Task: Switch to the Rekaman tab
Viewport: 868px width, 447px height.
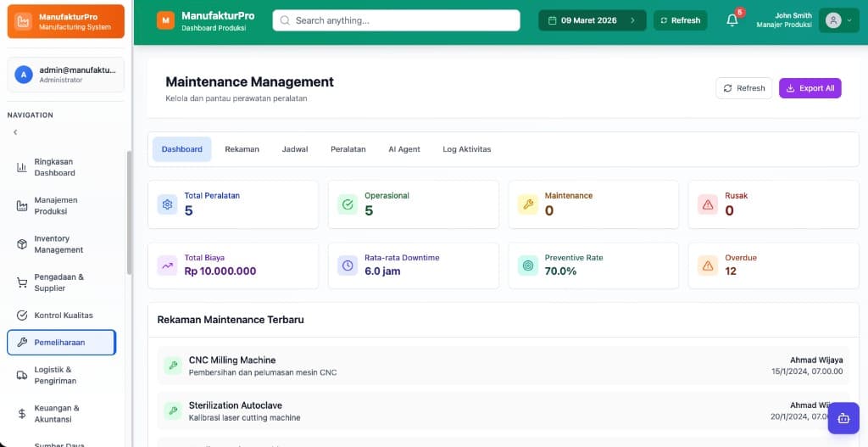Action: point(242,149)
